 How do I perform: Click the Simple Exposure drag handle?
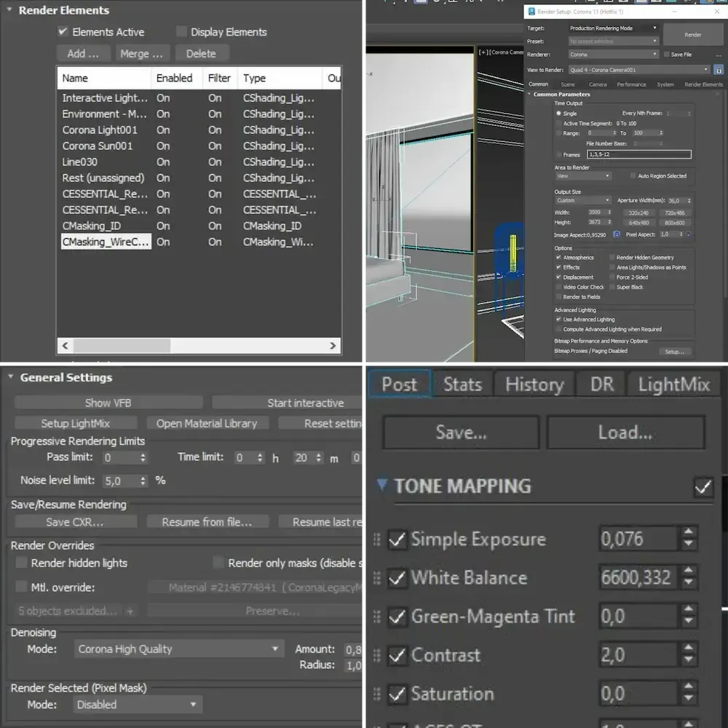pyautogui.click(x=377, y=539)
